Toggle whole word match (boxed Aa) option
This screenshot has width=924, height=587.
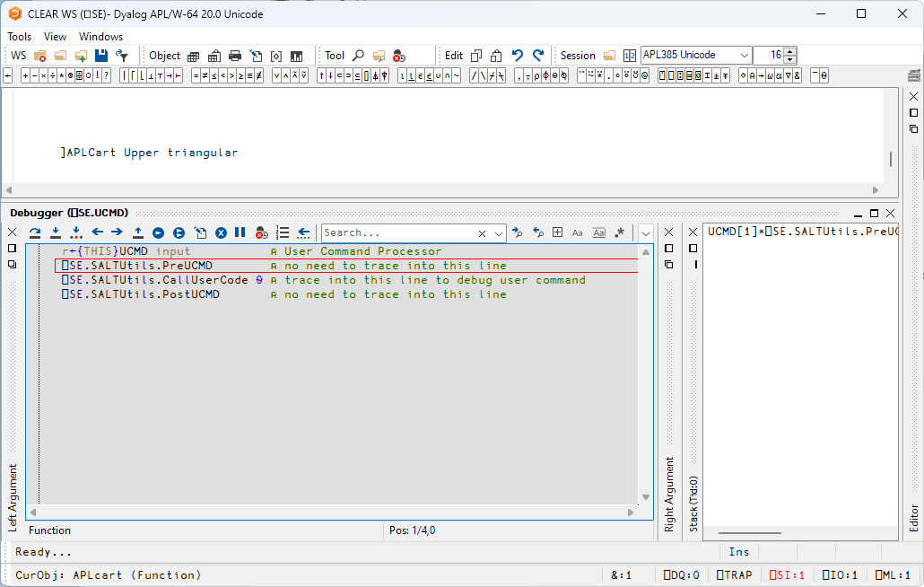tap(598, 232)
